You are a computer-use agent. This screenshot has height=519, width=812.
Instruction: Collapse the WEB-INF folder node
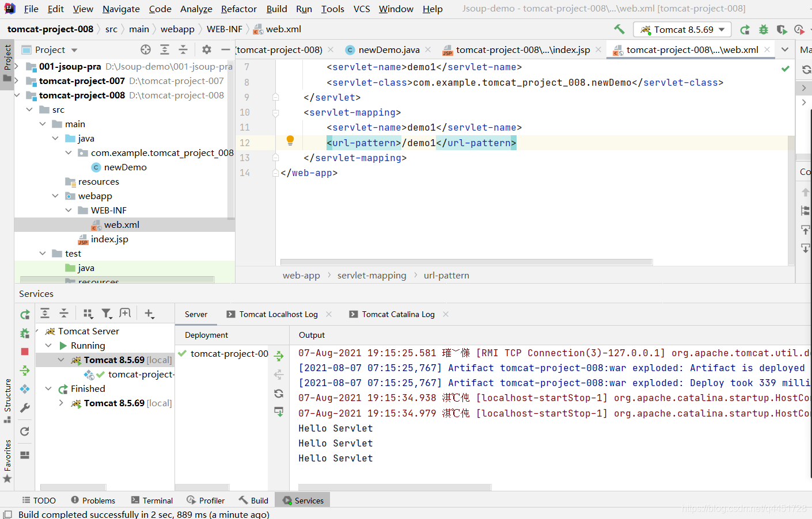coord(69,210)
